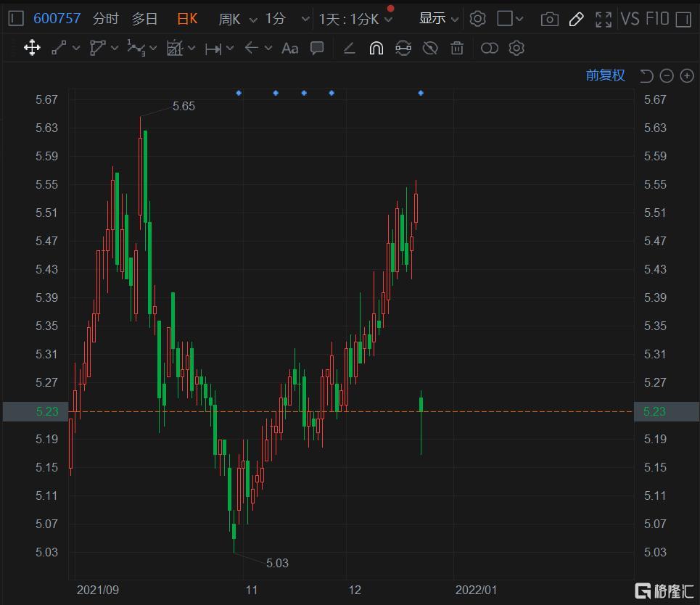Click the 2021/09 date axis label
This screenshot has width=700, height=605.
[x=98, y=590]
